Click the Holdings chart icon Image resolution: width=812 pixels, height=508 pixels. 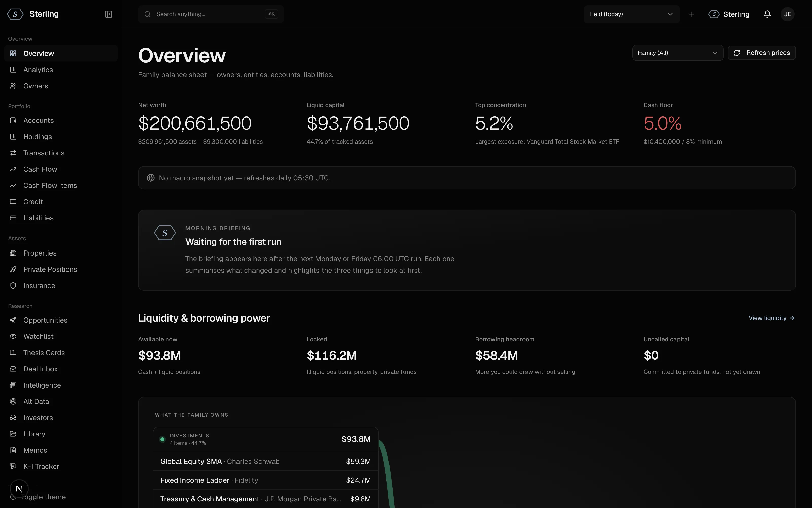coord(13,137)
